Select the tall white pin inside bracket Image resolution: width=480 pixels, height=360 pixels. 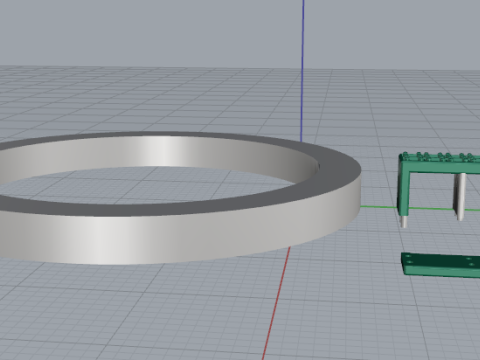[x=460, y=196]
